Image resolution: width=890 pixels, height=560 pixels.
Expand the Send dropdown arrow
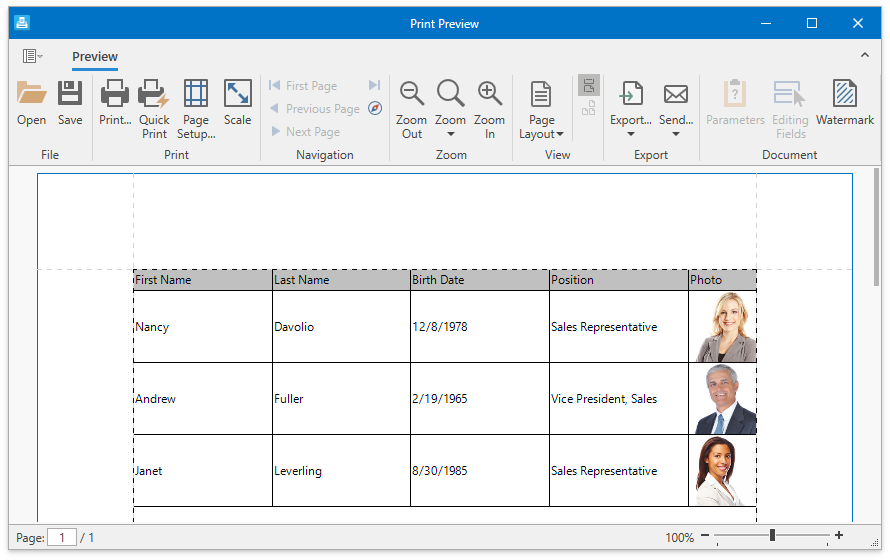pyautogui.click(x=675, y=134)
